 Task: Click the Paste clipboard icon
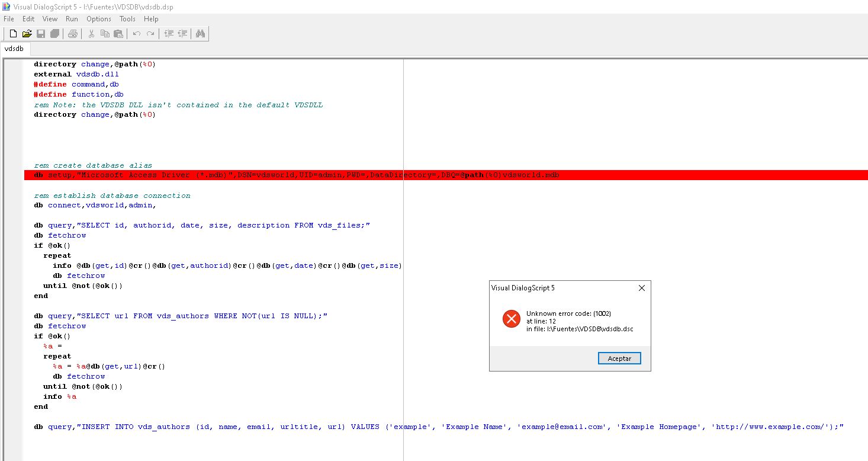point(118,34)
